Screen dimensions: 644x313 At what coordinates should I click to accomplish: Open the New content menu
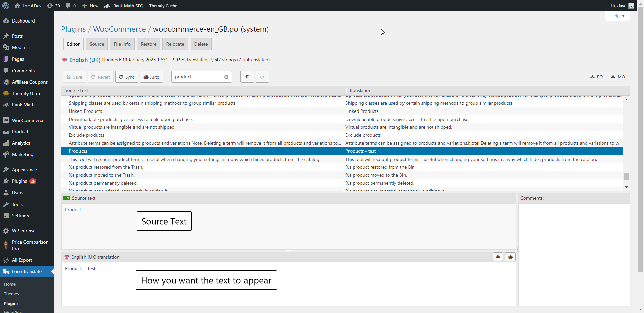(x=90, y=6)
